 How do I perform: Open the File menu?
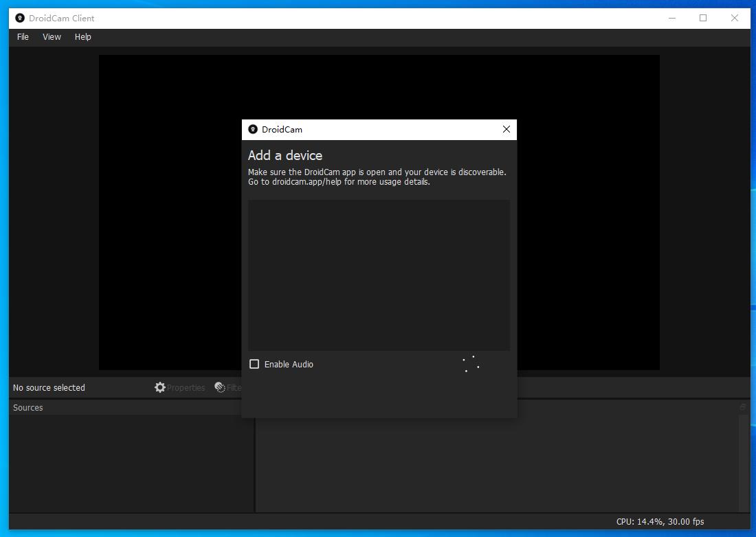23,37
